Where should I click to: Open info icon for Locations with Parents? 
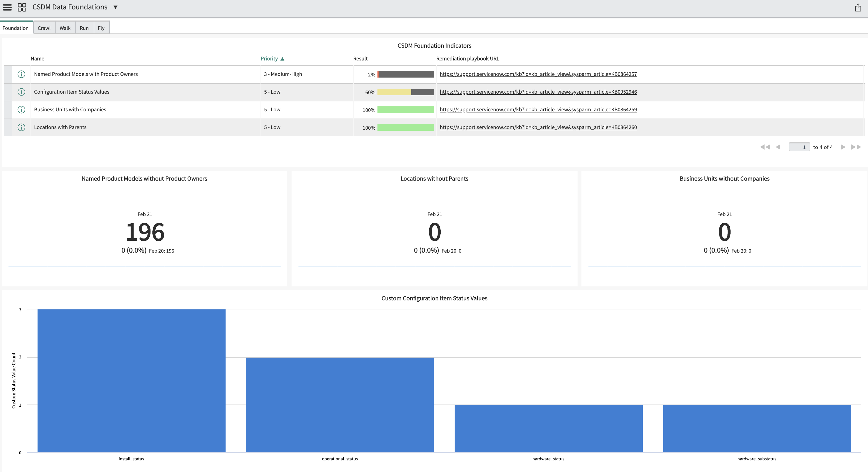pos(21,127)
